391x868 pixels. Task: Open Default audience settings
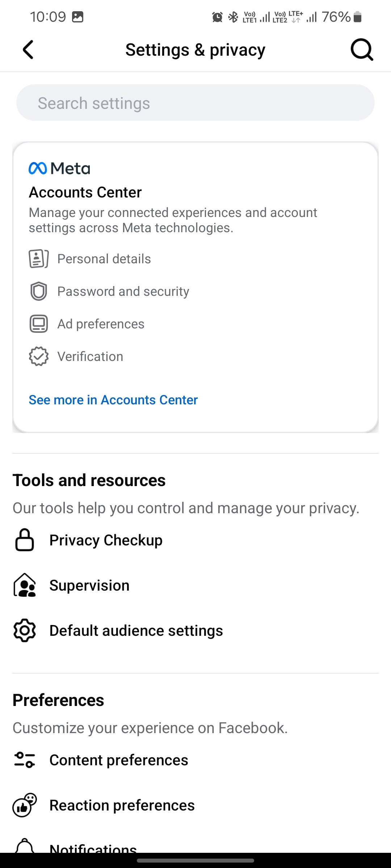pyautogui.click(x=195, y=630)
